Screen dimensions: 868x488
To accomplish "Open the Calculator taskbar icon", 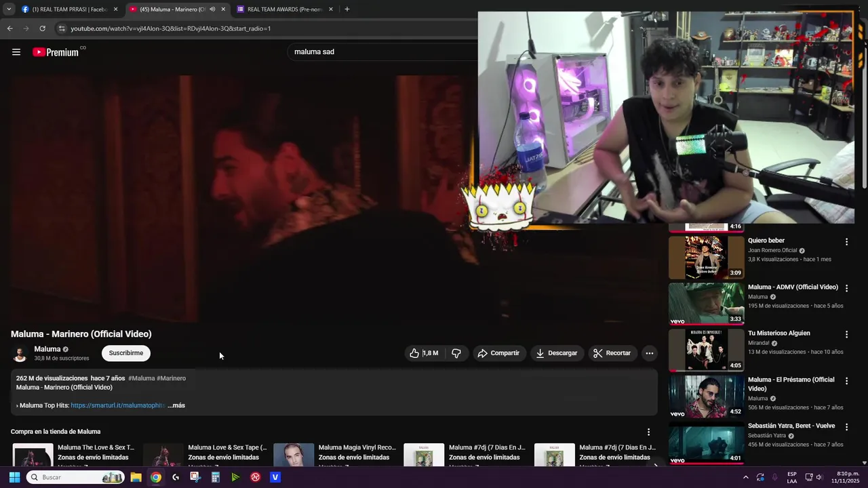I will coord(216,477).
